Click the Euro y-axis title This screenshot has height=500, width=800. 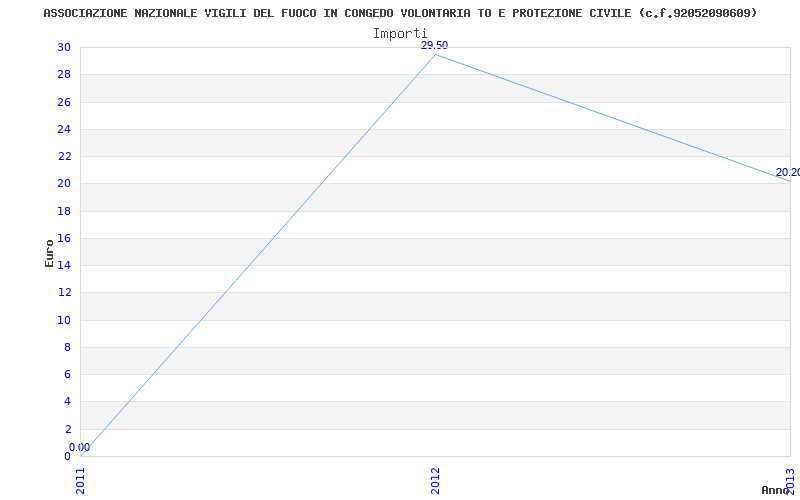(x=49, y=254)
